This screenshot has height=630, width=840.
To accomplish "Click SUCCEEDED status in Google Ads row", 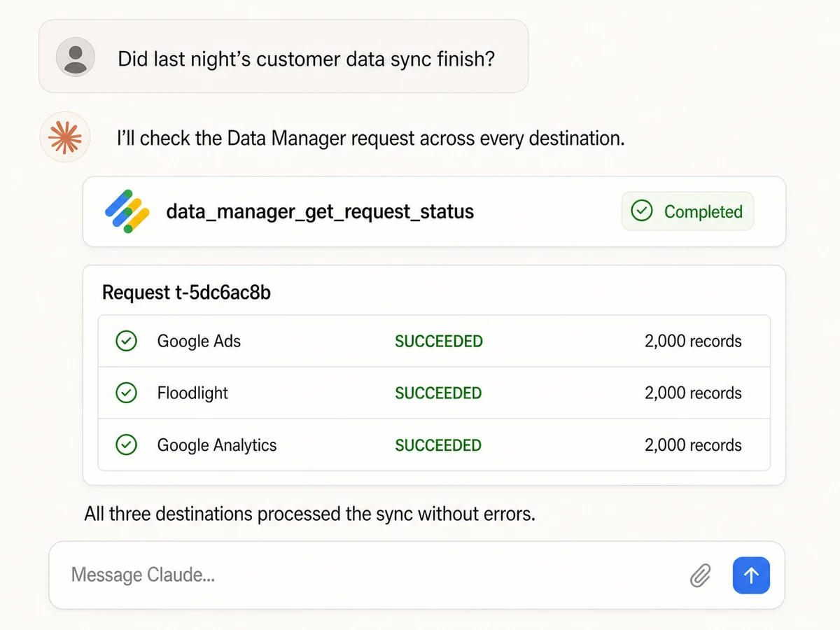I will tap(439, 342).
